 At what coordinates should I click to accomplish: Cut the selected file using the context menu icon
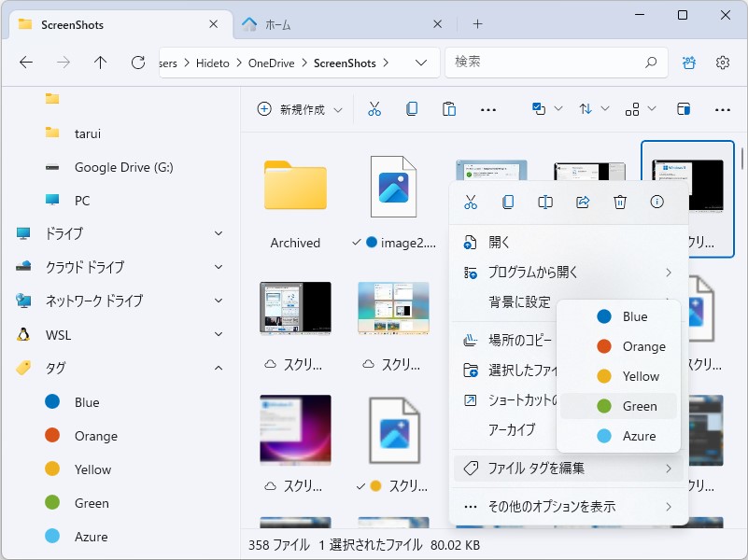pyautogui.click(x=470, y=202)
